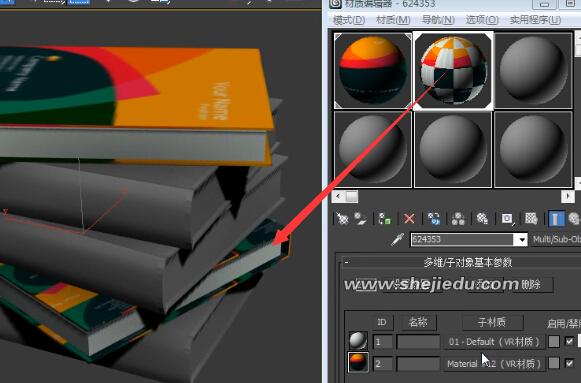Click the red X reset material icon
The height and width of the screenshot is (383, 581).
click(409, 219)
